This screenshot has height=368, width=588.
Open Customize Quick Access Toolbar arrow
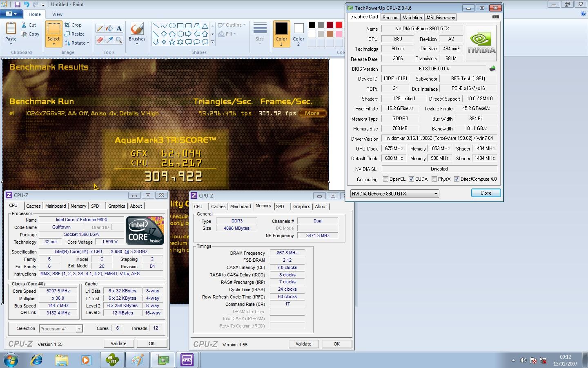(x=43, y=4)
